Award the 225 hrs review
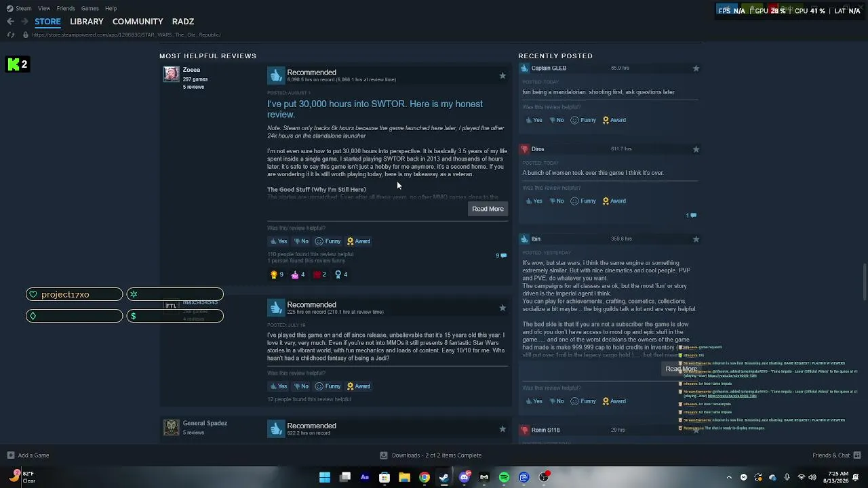 (x=358, y=386)
